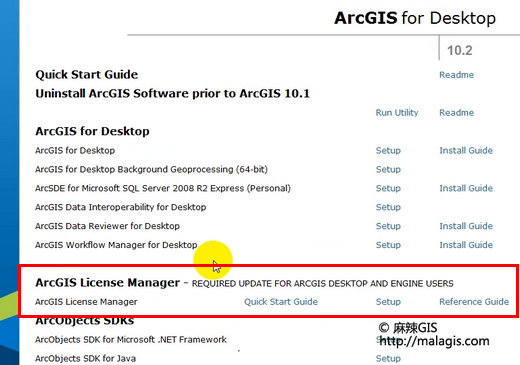Open Readme next to Run Utility

456,113
